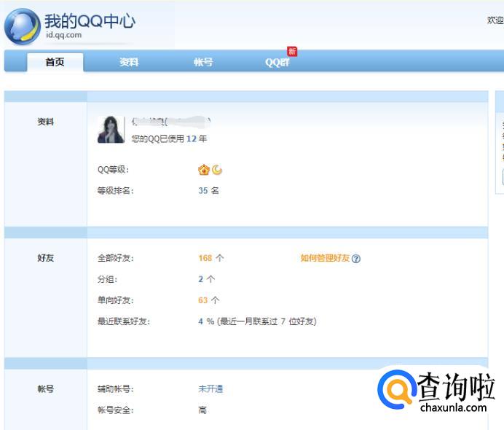Click the 好友 section label
The width and height of the screenshot is (504, 430).
[x=45, y=258]
